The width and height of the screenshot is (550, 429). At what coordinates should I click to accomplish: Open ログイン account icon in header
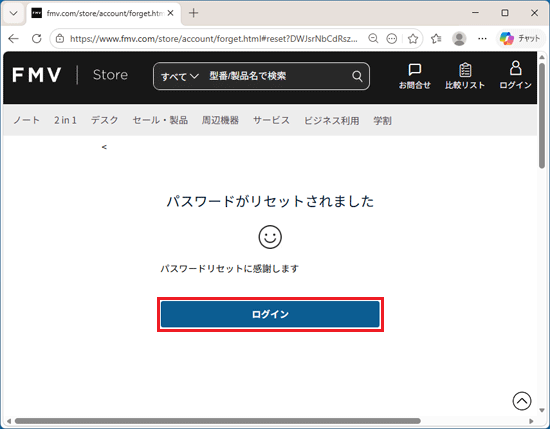[515, 75]
